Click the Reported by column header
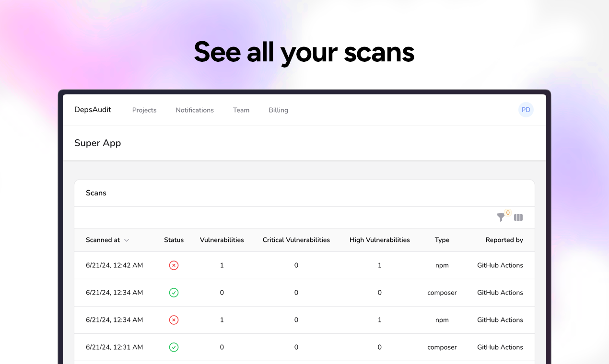 [504, 240]
